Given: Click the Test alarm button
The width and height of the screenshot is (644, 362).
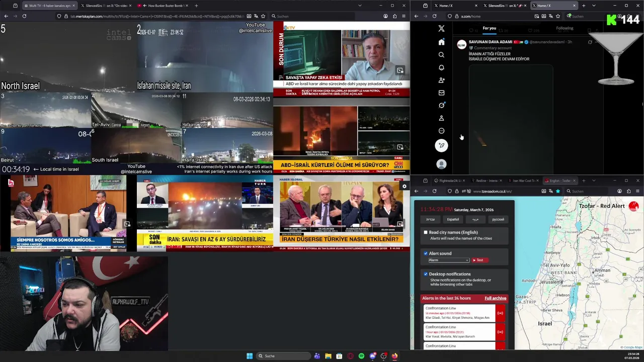Looking at the screenshot, I should coord(479,260).
